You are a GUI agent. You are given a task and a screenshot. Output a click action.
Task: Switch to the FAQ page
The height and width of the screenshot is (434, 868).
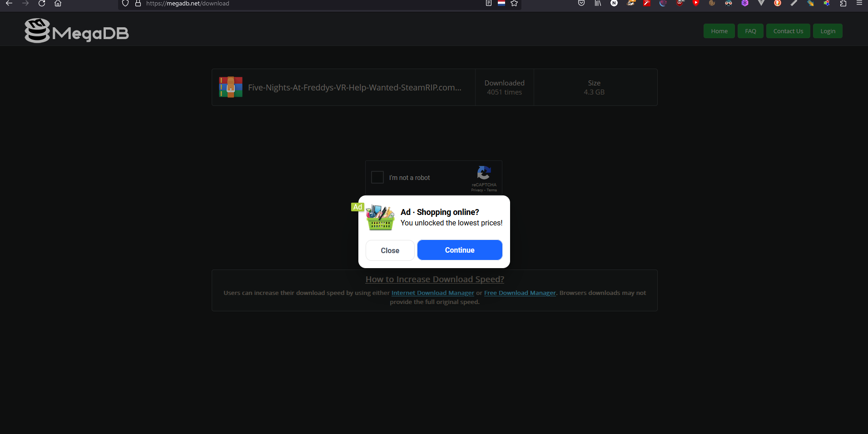[750, 30]
